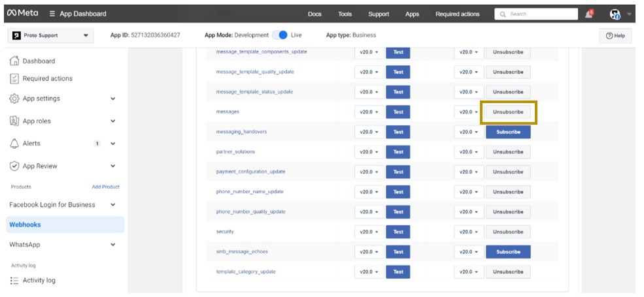Click the user profile avatar icon

[x=615, y=14]
